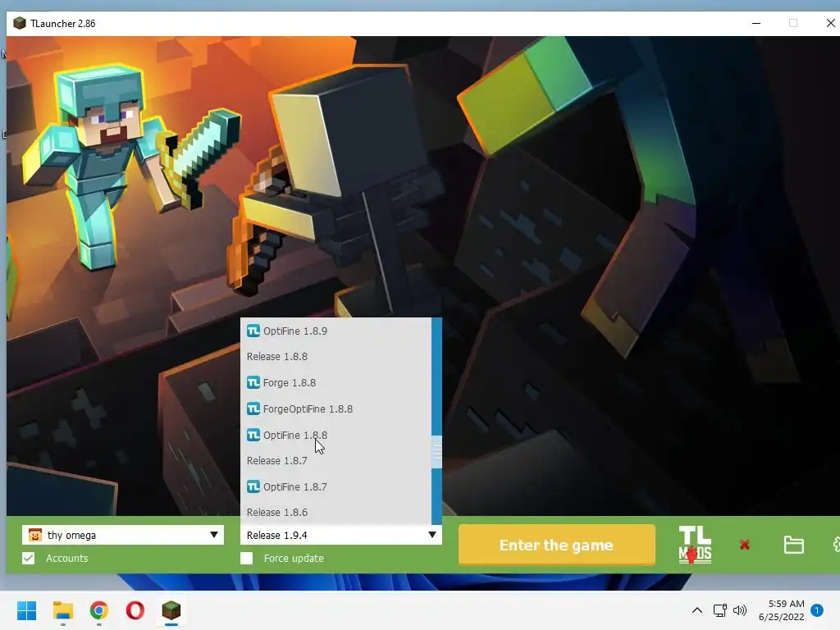
Task: Open the settings gear icon
Action: pyautogui.click(x=836, y=545)
